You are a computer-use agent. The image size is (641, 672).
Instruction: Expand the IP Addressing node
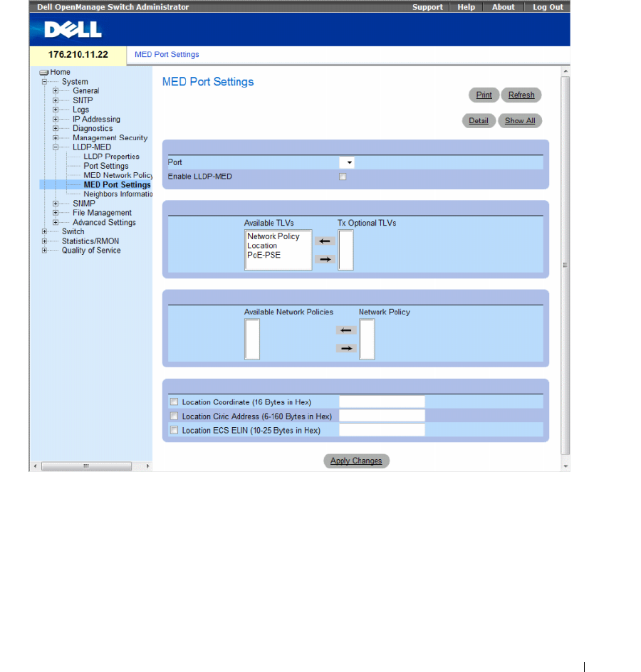point(56,119)
